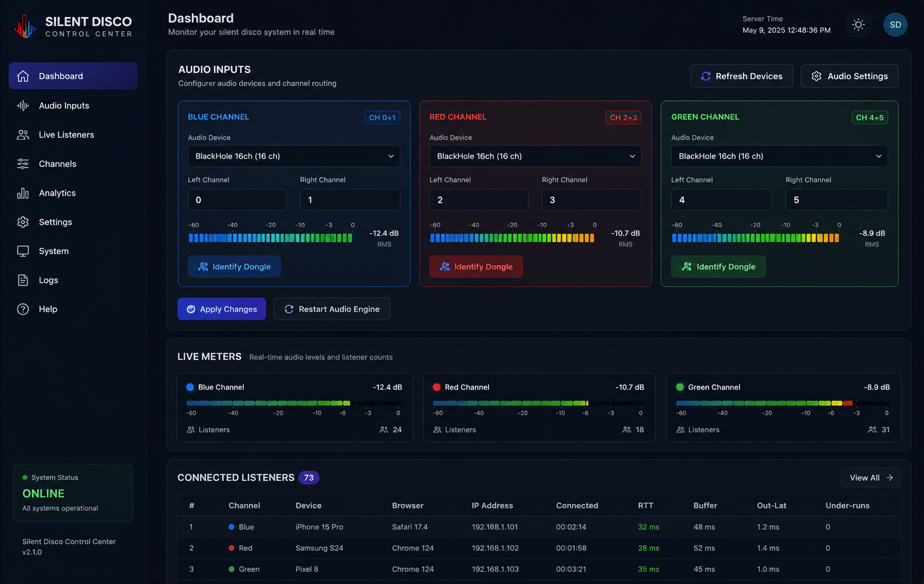Click the Red Identify Dongle people icon

point(445,267)
